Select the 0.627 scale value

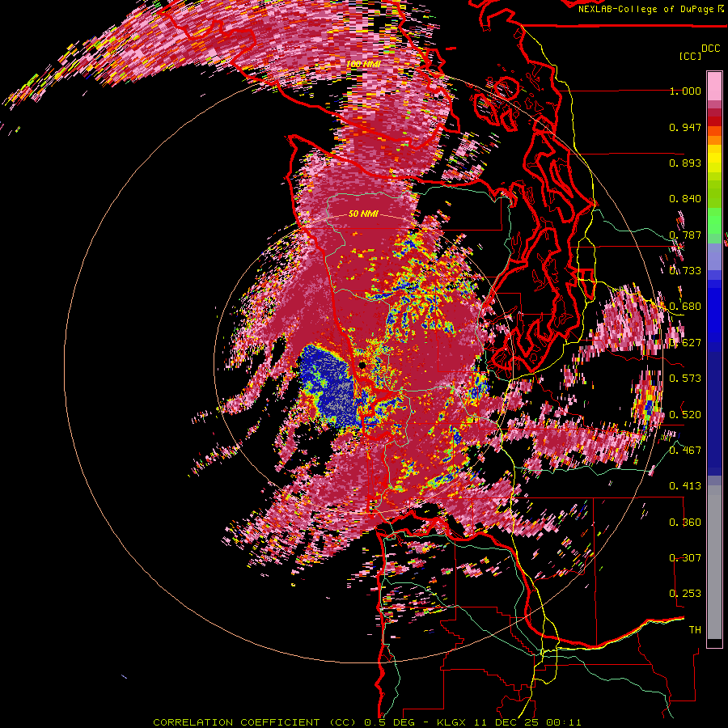tap(685, 343)
